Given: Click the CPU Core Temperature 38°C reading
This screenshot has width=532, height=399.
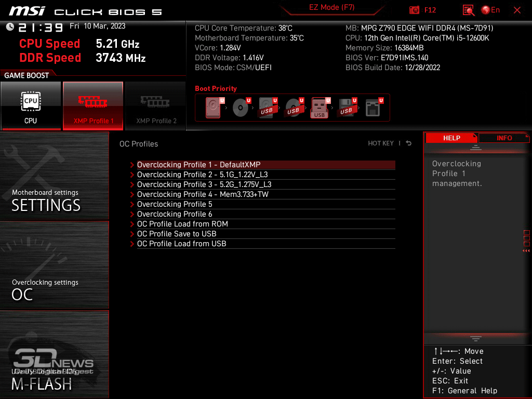Looking at the screenshot, I should (244, 28).
